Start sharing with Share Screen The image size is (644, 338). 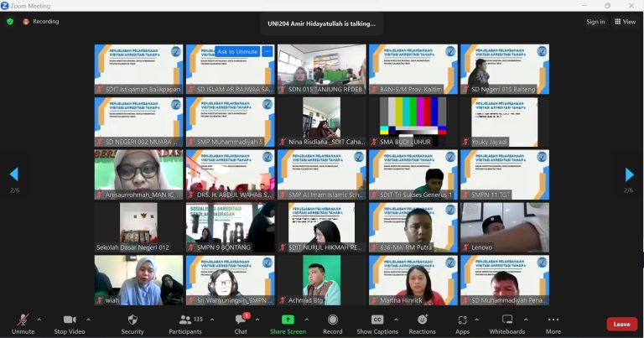tap(288, 324)
